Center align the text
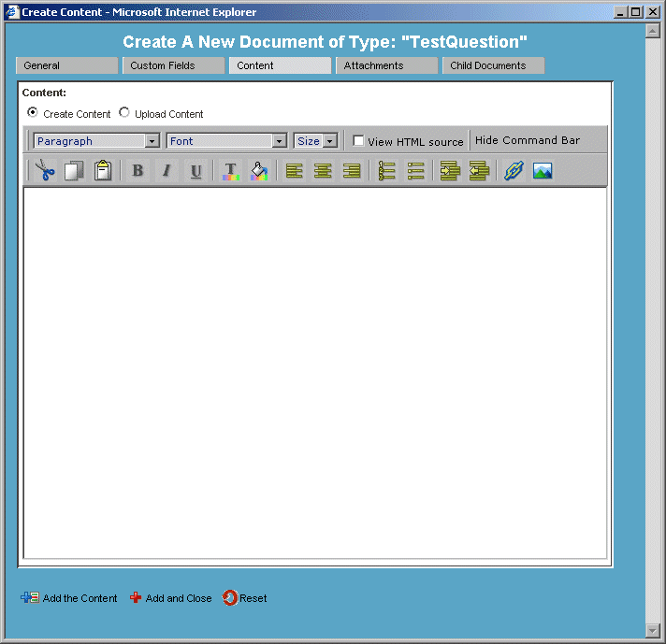This screenshot has height=644, width=666. click(x=323, y=171)
